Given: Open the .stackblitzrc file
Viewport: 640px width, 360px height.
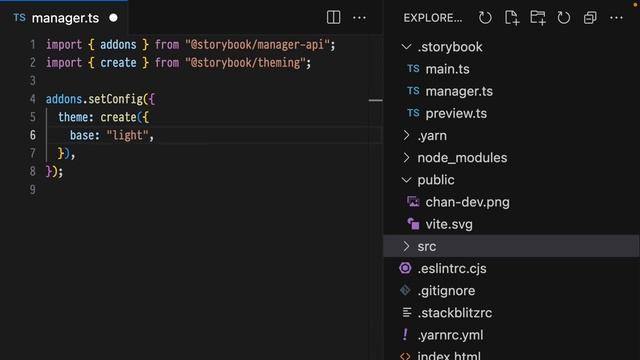Looking at the screenshot, I should pyautogui.click(x=455, y=313).
